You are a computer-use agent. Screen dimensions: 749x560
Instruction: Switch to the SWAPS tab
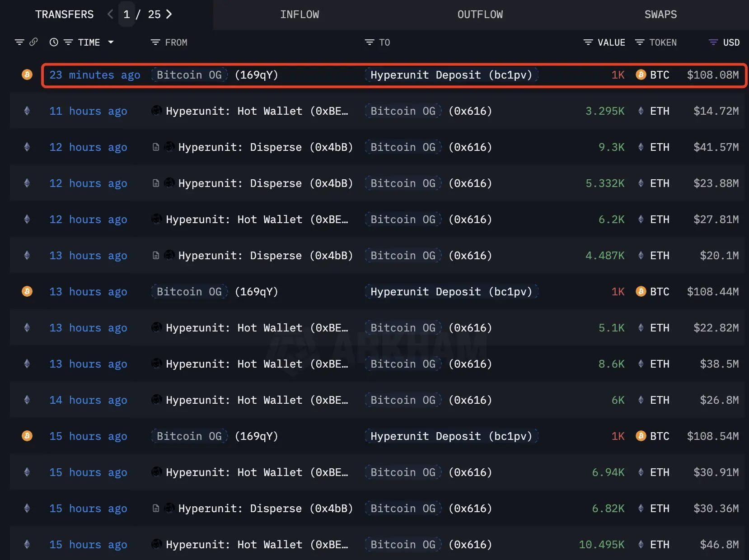click(x=660, y=14)
